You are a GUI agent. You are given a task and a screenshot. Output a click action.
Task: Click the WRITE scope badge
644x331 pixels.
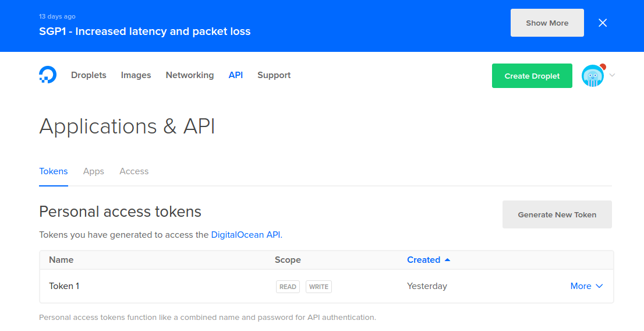(319, 287)
